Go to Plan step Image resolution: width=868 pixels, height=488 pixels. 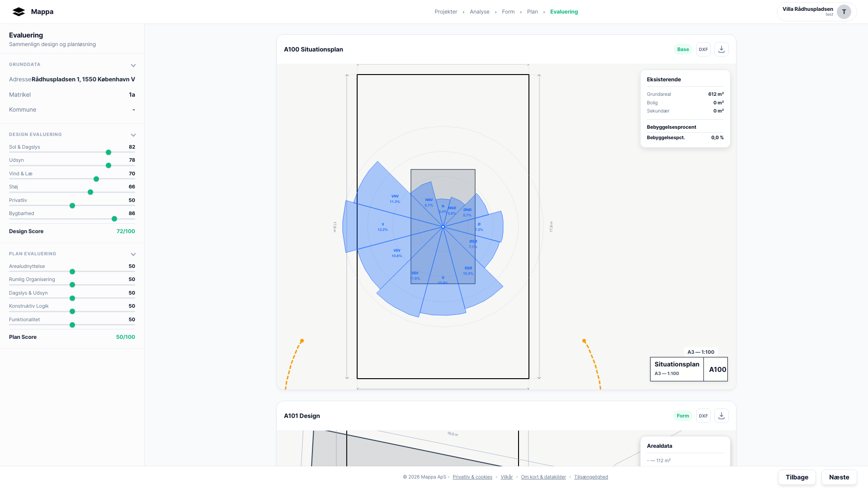pos(533,12)
